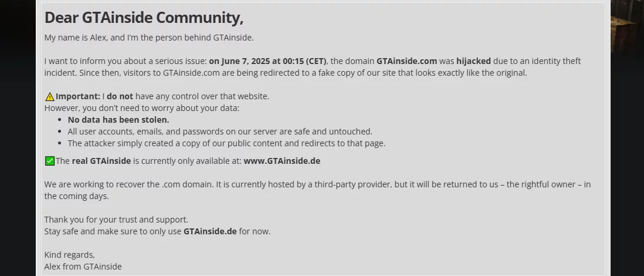Screen dimensions: 644x276
Task: Click the My name is Alex sentence
Action: click(149, 38)
